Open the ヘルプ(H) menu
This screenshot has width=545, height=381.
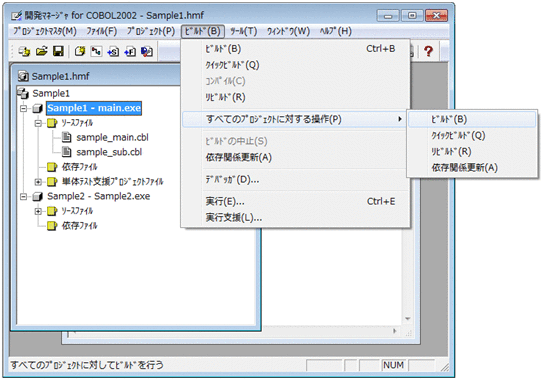336,31
